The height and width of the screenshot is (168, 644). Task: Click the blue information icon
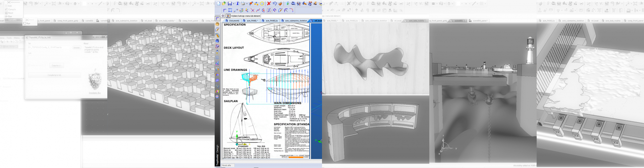click(x=237, y=3)
